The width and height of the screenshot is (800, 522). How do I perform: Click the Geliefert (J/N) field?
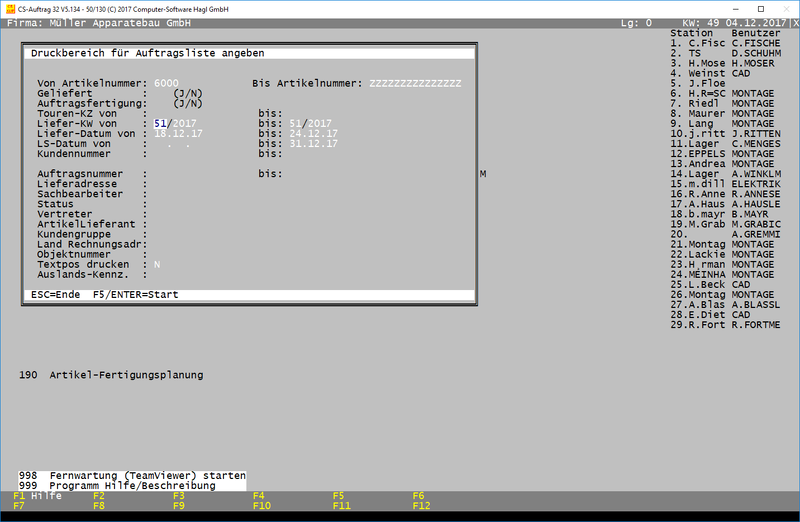(187, 92)
